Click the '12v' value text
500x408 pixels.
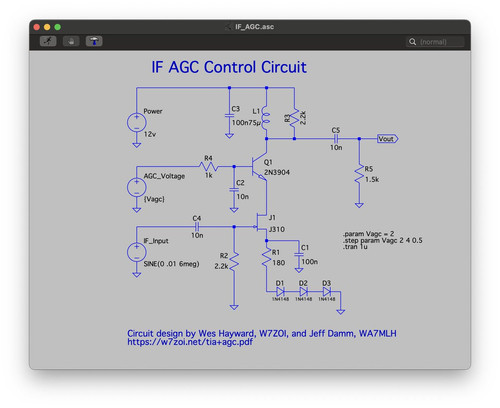pos(150,134)
